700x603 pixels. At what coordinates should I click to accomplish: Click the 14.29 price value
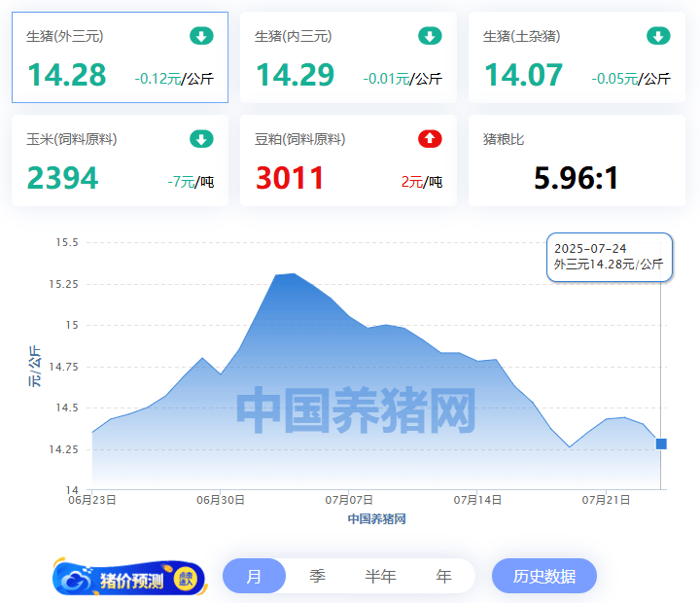coord(296,75)
